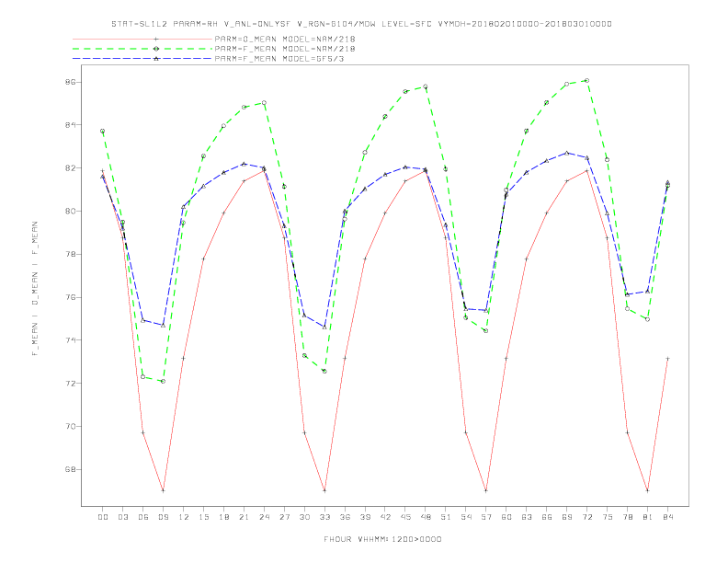
Task: Click y-axis tick label 76
Action: (x=71, y=297)
